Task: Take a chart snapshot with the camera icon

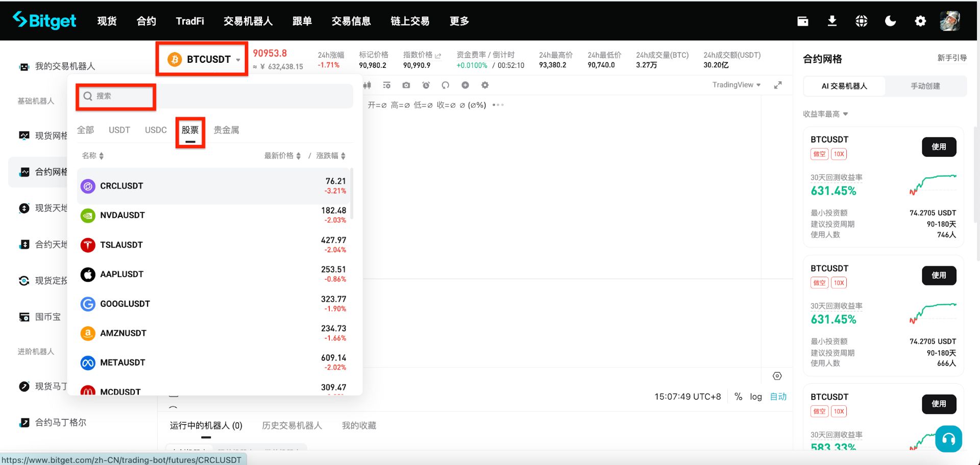Action: click(x=406, y=85)
